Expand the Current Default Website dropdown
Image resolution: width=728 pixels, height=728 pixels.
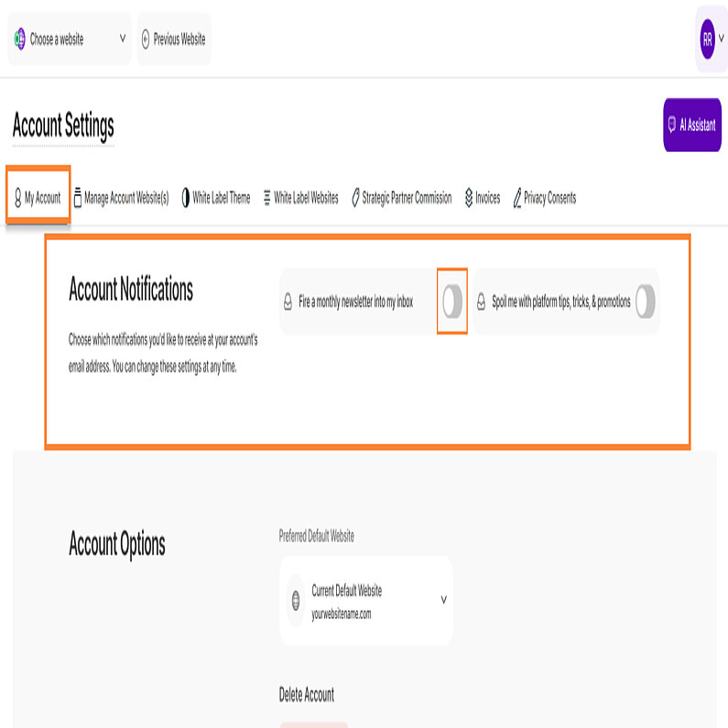click(443, 601)
